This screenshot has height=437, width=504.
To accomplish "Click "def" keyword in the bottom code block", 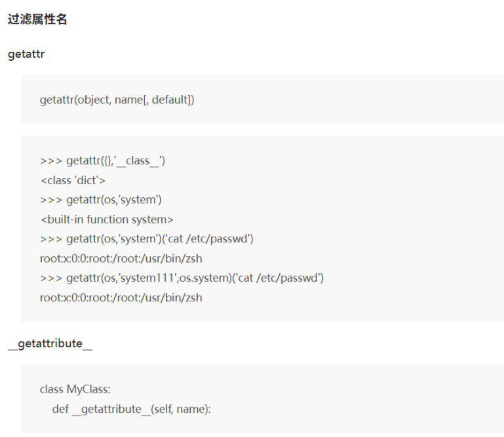I will pyautogui.click(x=60, y=409).
